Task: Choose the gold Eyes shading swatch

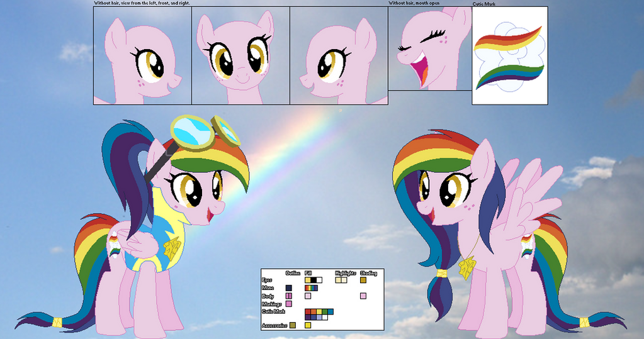Action: tap(363, 280)
